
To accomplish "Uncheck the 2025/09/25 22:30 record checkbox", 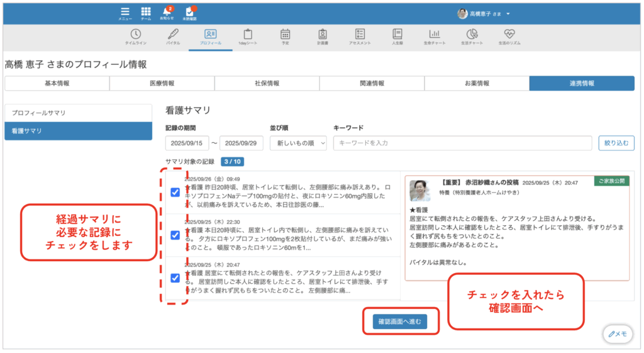I will coord(175,235).
